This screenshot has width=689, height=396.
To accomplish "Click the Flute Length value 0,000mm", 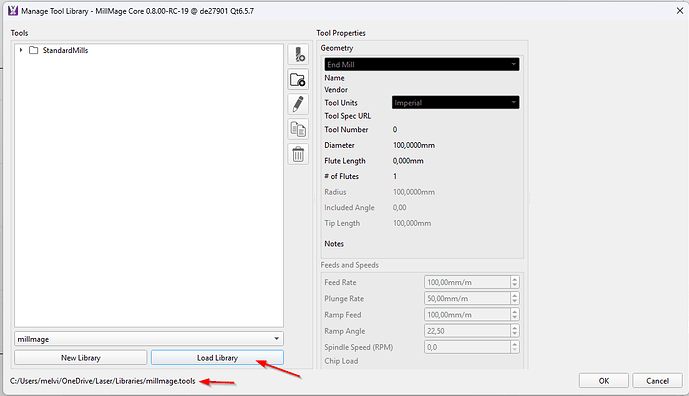I will [x=408, y=161].
